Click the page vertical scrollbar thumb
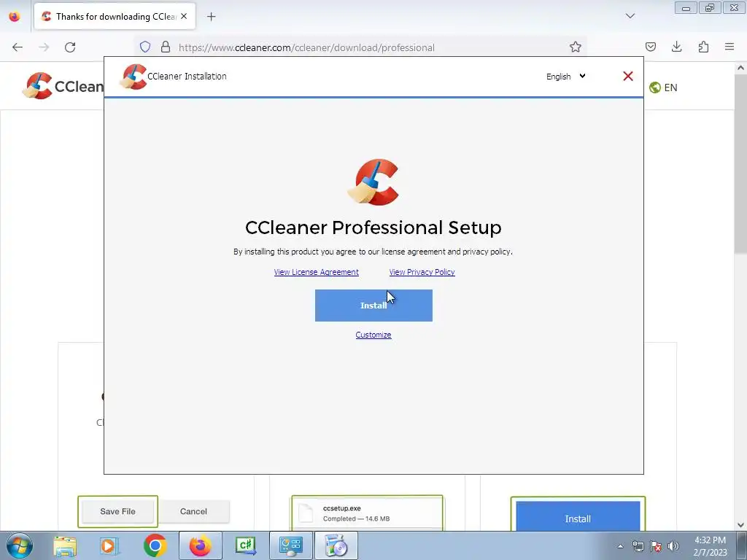Image resolution: width=747 pixels, height=560 pixels. tap(740, 164)
